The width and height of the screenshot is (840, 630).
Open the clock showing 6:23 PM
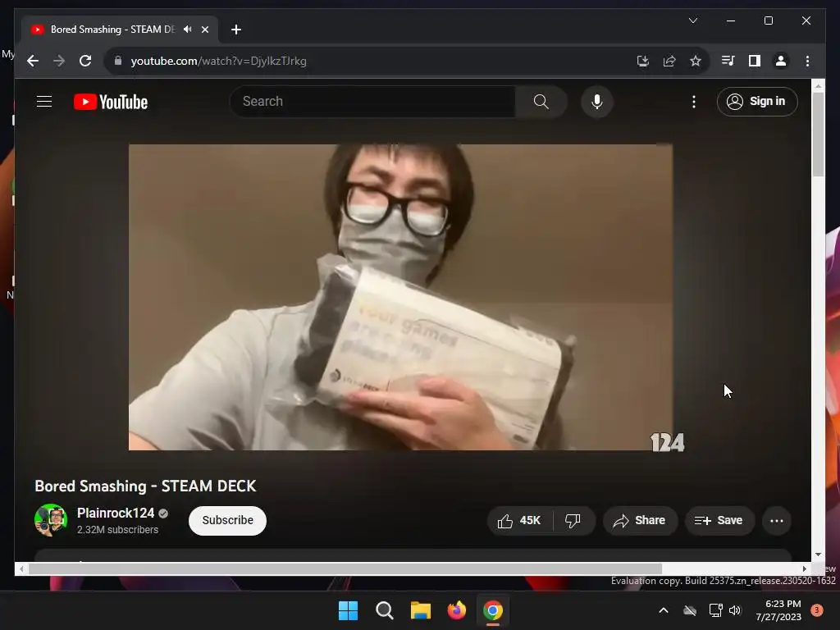tap(778, 610)
